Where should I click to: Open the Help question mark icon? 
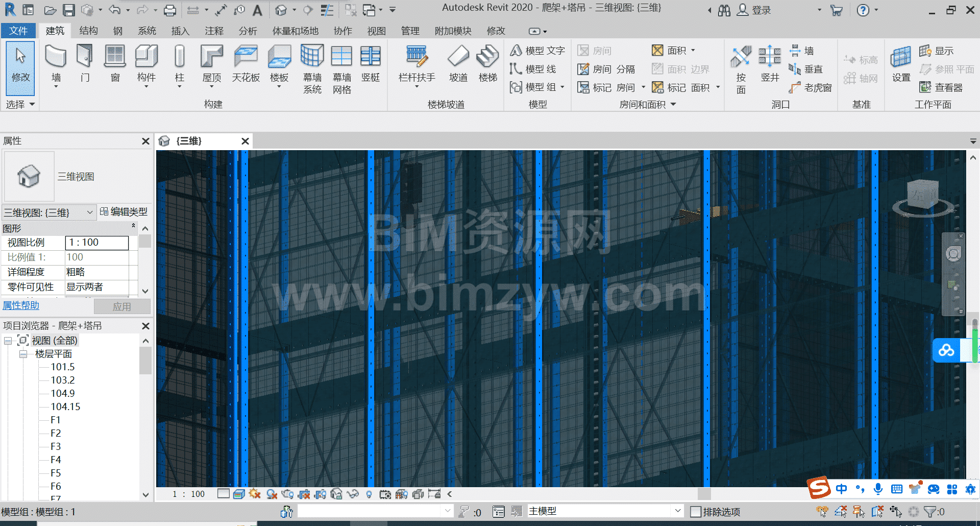click(863, 10)
